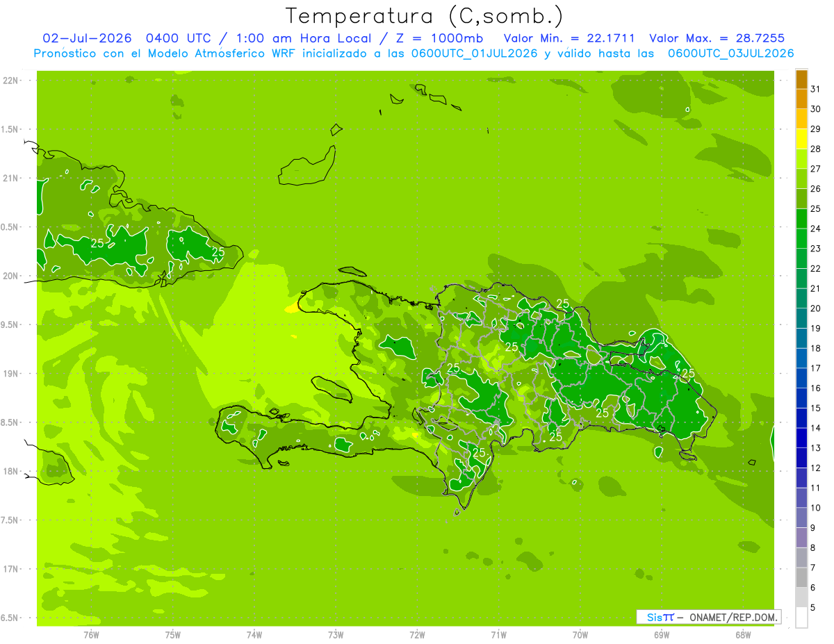Click colorbar value '23'
This screenshot has width=834, height=644.
coord(816,249)
